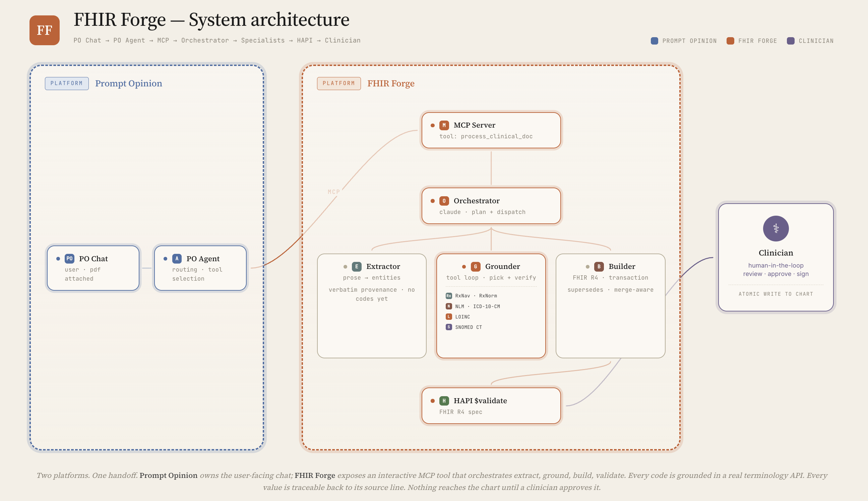Select the HAPI $validate node title
The width and height of the screenshot is (868, 501).
point(480,401)
